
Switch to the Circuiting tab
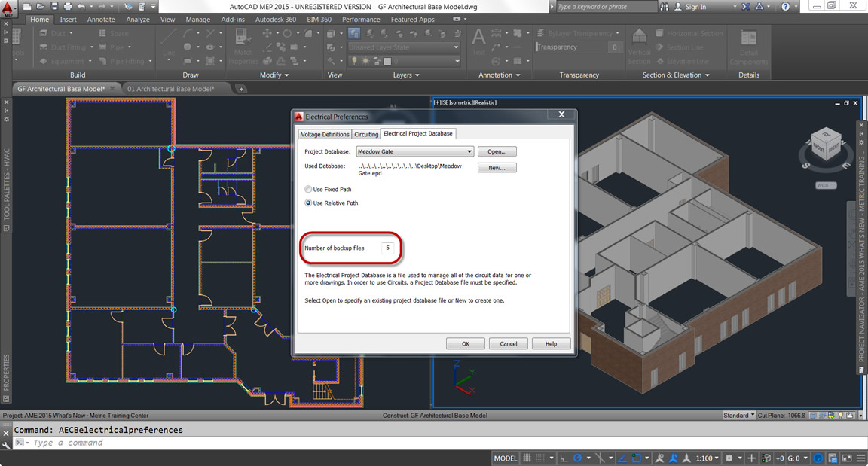coord(366,134)
